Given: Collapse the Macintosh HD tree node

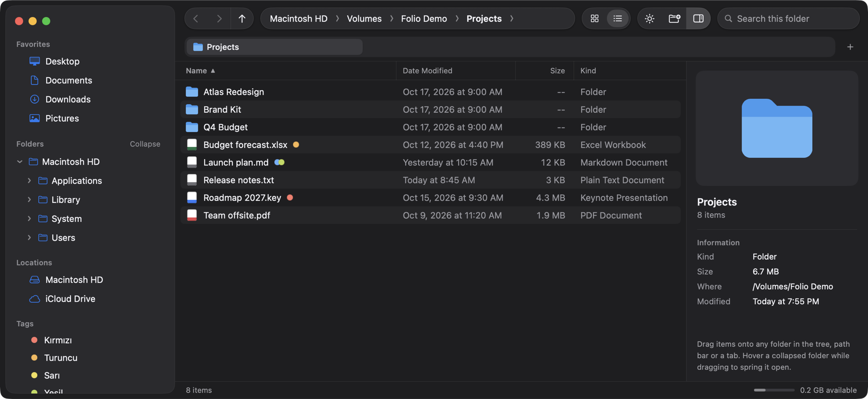Looking at the screenshot, I should tap(20, 162).
